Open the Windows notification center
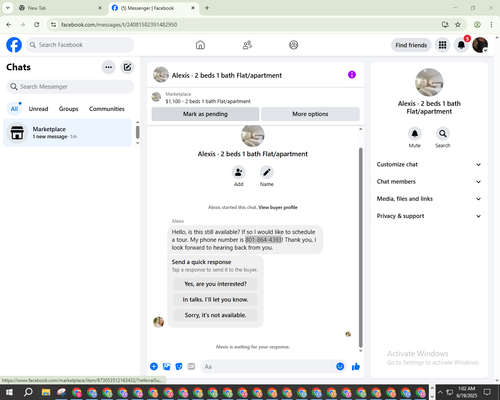Image resolution: width=500 pixels, height=400 pixels. pos(487,392)
